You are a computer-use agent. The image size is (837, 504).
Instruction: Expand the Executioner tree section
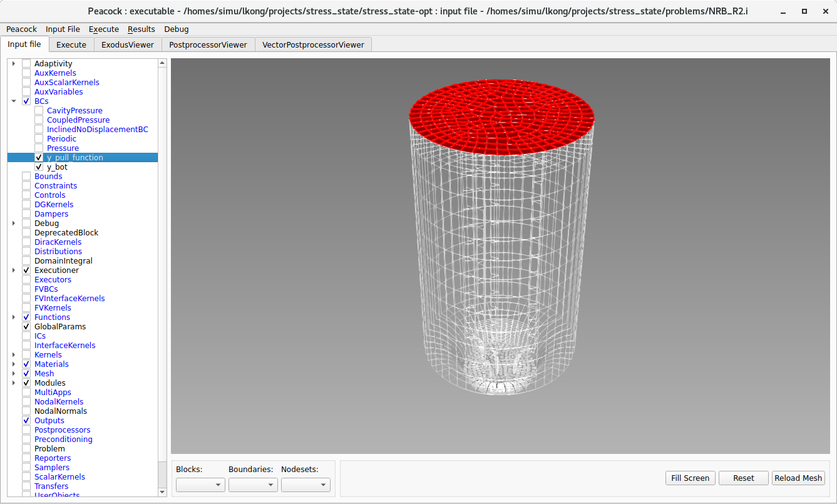pos(14,270)
